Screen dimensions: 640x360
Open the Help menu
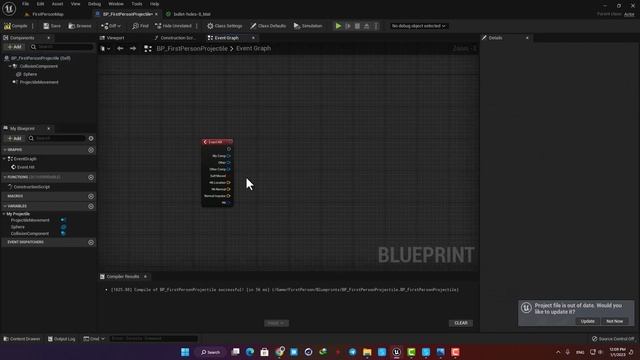point(154,4)
